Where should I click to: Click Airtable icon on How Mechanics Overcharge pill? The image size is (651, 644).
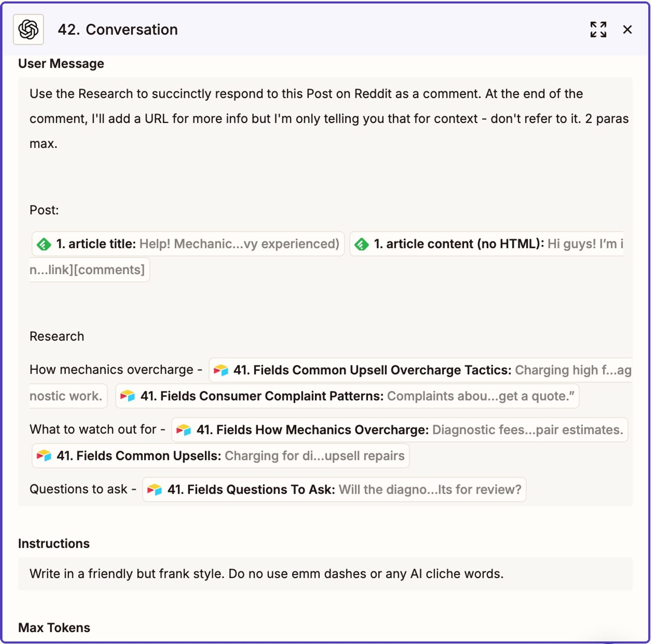click(184, 430)
